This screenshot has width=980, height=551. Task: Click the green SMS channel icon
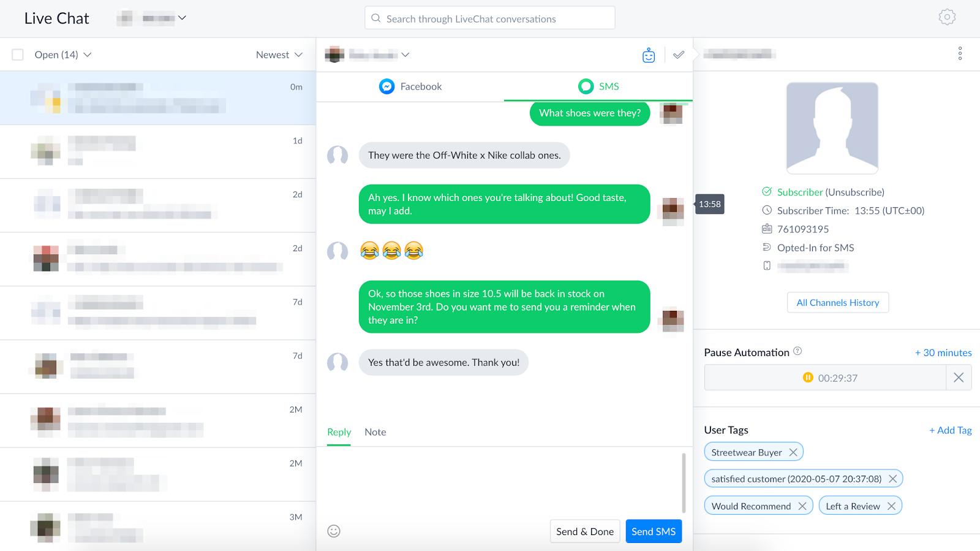(x=586, y=86)
